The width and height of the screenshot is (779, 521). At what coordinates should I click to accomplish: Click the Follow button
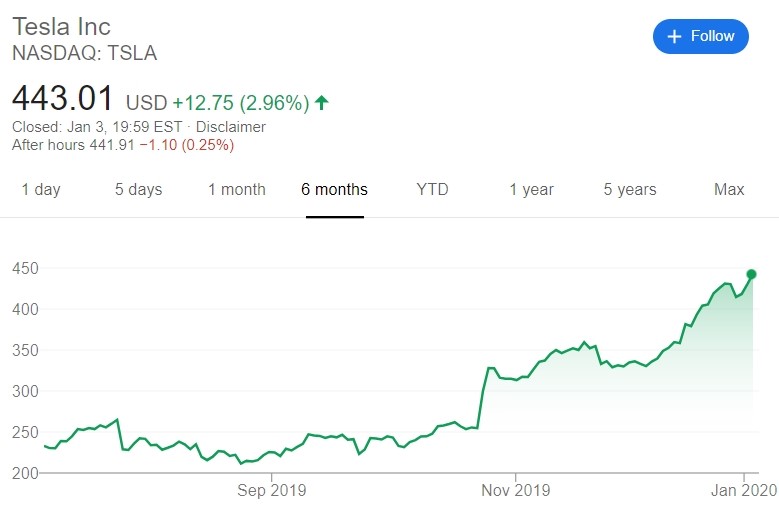[701, 36]
